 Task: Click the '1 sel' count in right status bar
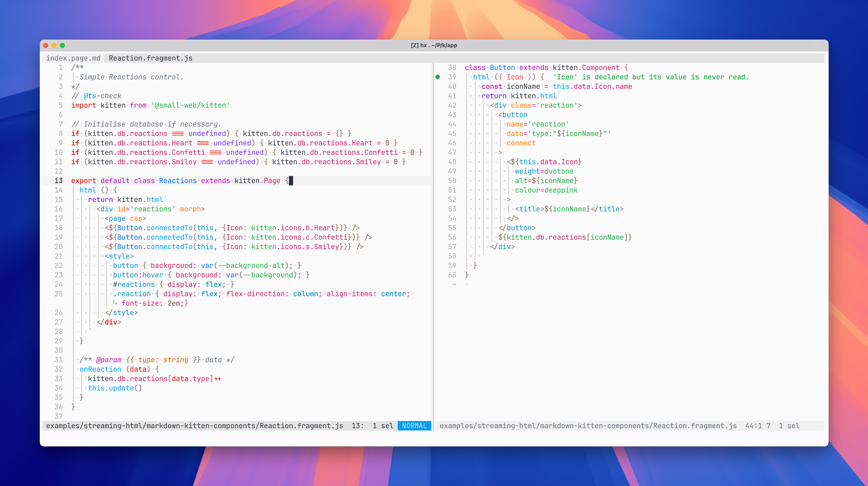[x=789, y=426]
